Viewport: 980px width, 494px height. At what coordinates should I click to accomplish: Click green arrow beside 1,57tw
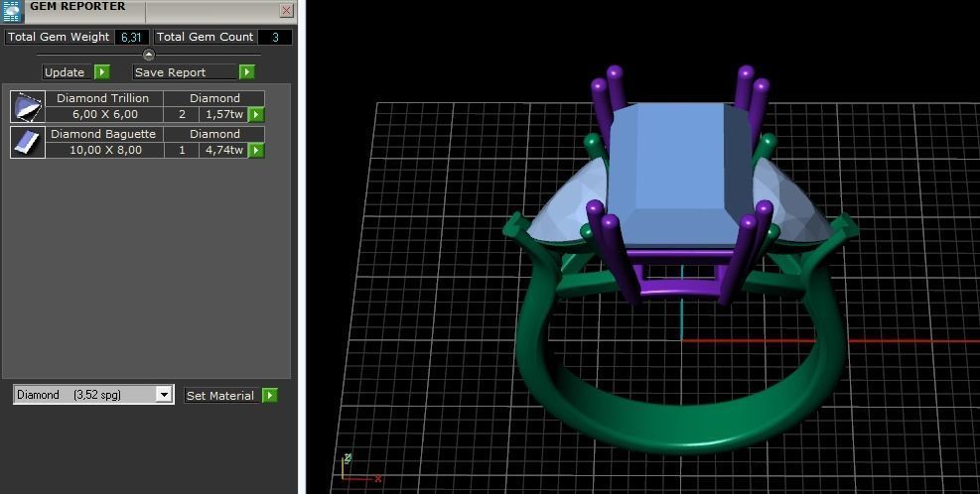click(256, 115)
